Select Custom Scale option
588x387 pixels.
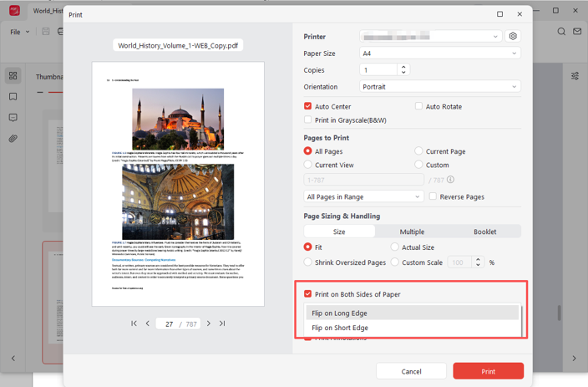point(394,262)
